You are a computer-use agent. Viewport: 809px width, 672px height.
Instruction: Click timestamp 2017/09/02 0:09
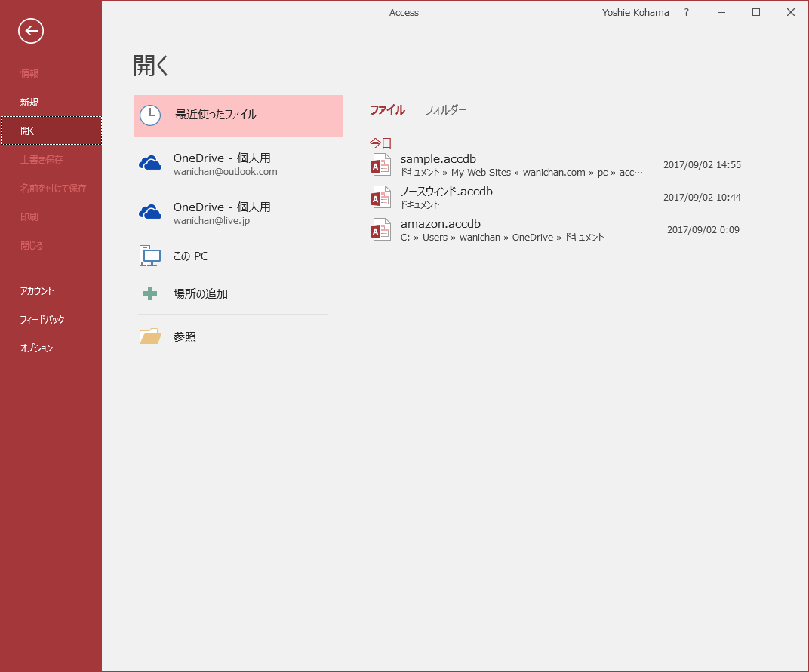pyautogui.click(x=703, y=230)
